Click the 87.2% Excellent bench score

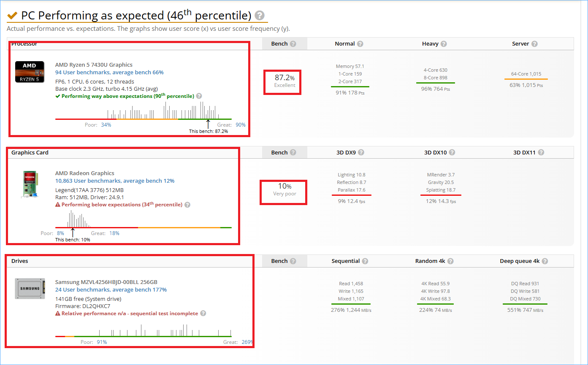285,81
